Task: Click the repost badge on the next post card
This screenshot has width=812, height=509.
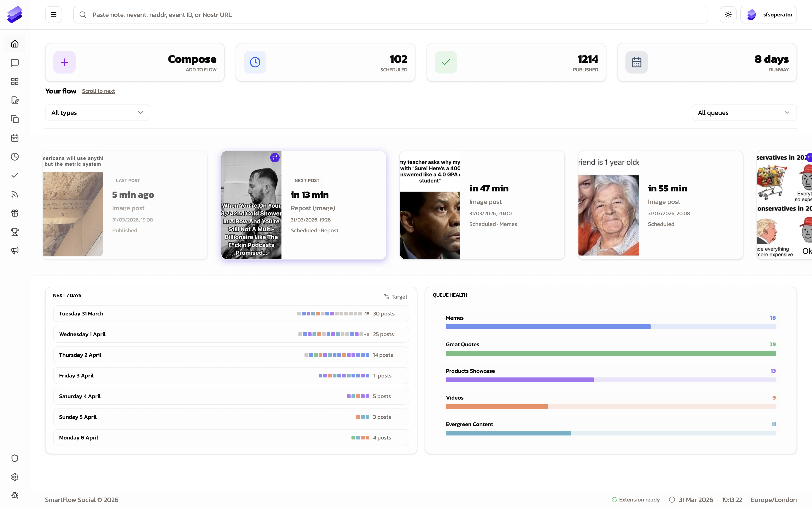Action: [x=275, y=157]
